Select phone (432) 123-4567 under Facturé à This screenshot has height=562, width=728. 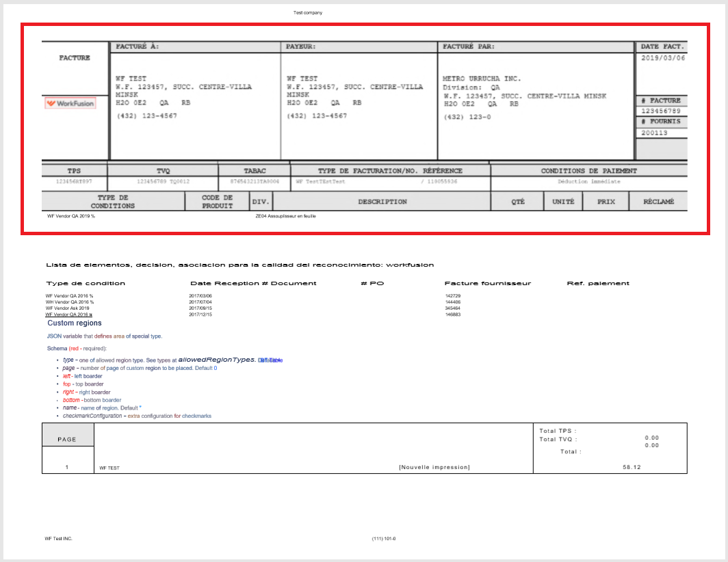(x=146, y=116)
